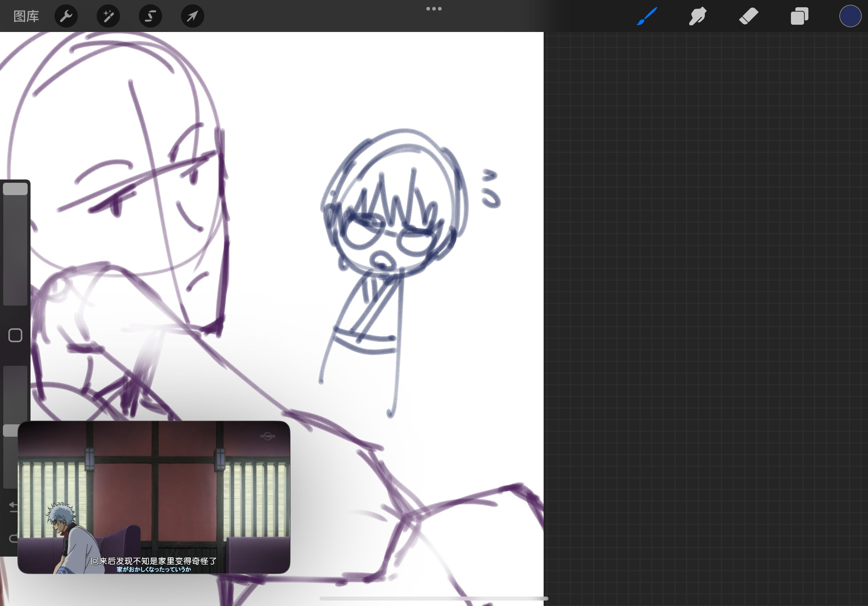Open the Layers panel
Screen dimensions: 868x606
[x=800, y=16]
